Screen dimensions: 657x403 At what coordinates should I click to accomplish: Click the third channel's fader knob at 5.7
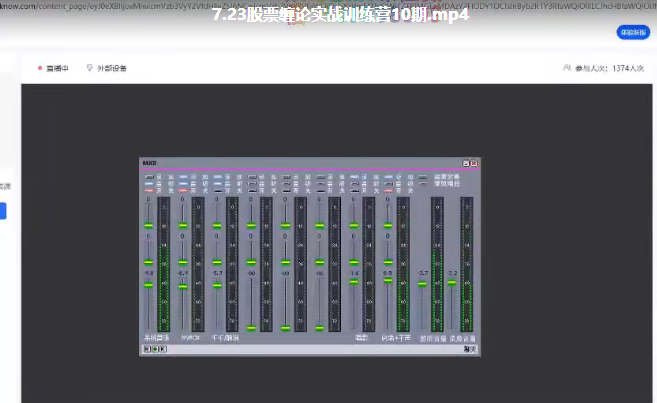217,285
